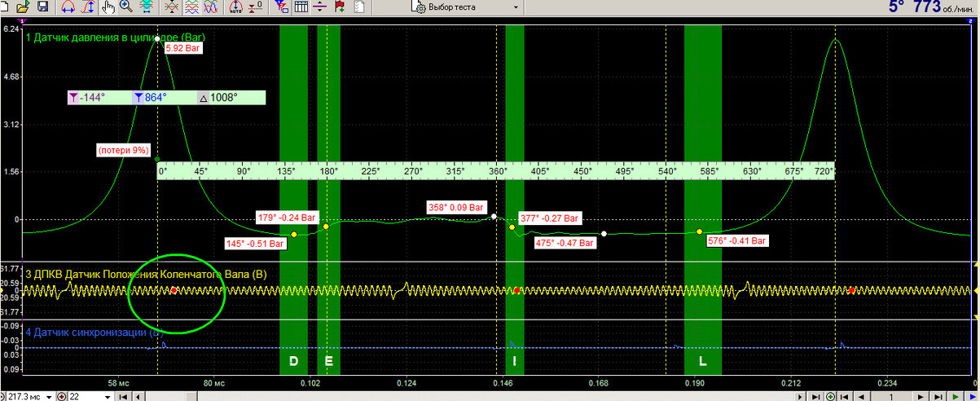Image resolution: width=980 pixels, height=401 pixels.
Task: Select vertical measurement tool with blue arrow
Action: 89,7
